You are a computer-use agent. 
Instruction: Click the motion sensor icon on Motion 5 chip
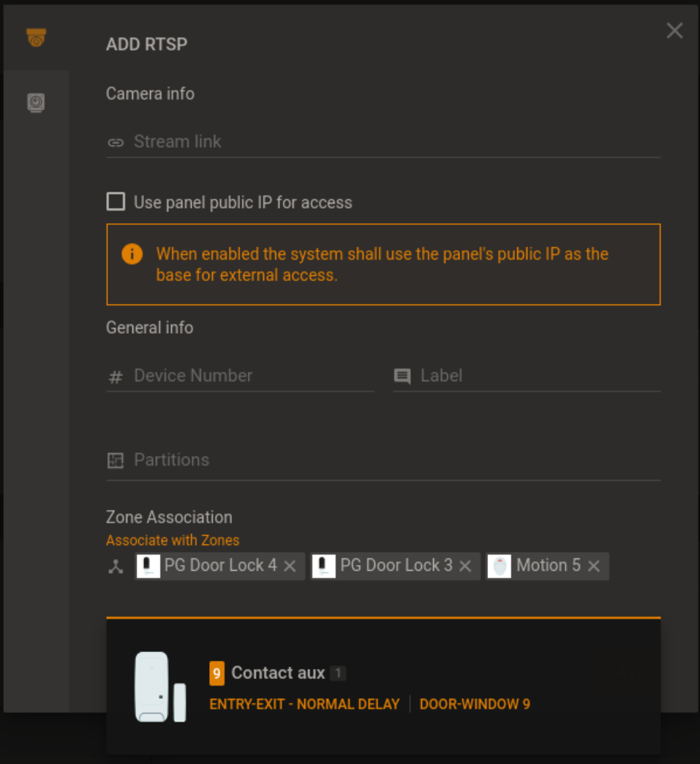click(x=500, y=566)
